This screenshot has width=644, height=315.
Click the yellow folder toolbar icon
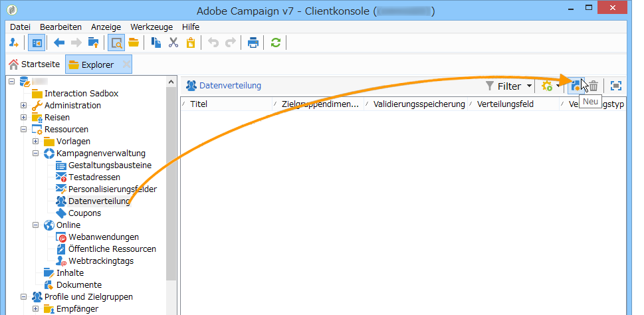(x=134, y=43)
